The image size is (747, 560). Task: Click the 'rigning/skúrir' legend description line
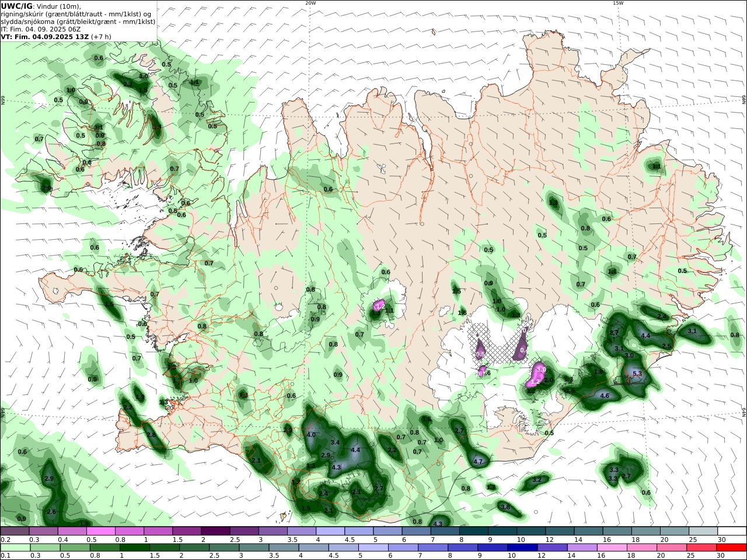(x=75, y=14)
